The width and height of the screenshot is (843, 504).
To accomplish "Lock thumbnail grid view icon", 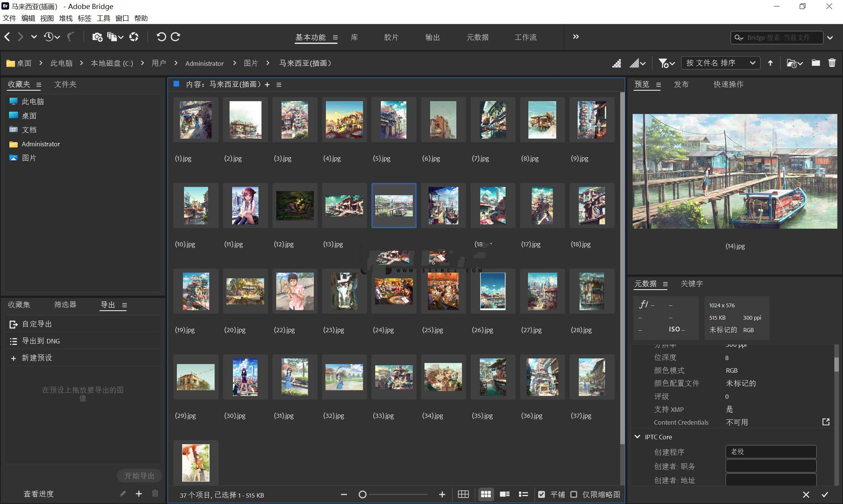I will pos(463,495).
